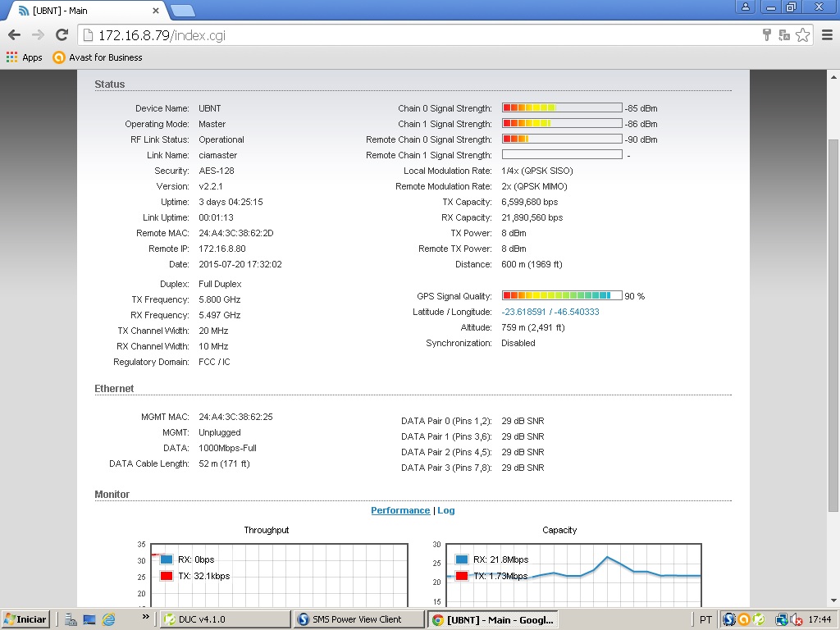This screenshot has height=630, width=840.
Task: Open the Avast for Business bookmark
Action: click(97, 57)
